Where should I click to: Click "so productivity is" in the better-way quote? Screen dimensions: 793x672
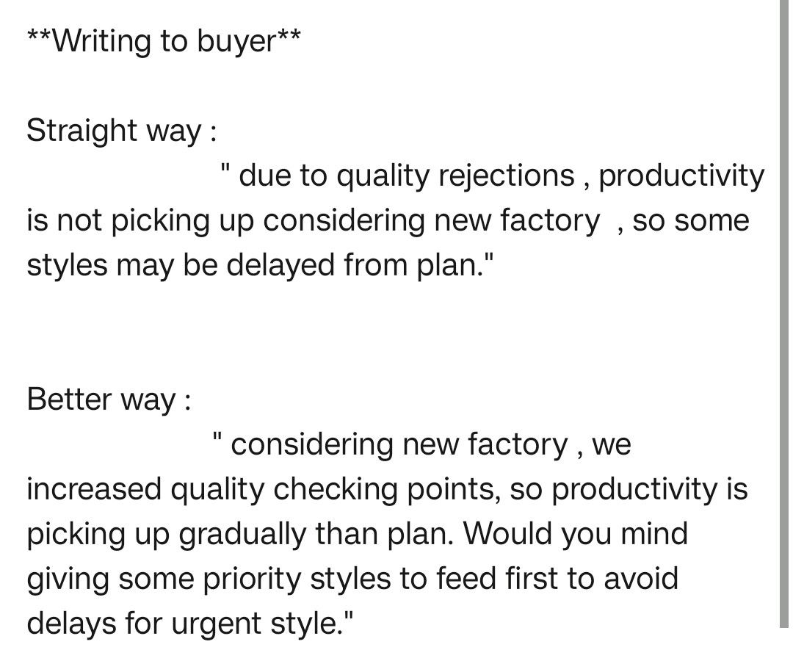(629, 490)
